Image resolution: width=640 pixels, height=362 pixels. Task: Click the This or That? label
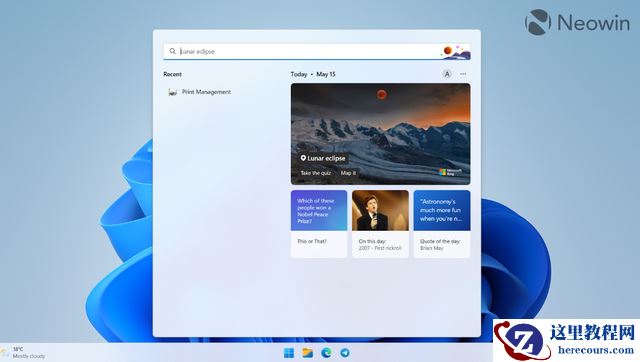312,241
